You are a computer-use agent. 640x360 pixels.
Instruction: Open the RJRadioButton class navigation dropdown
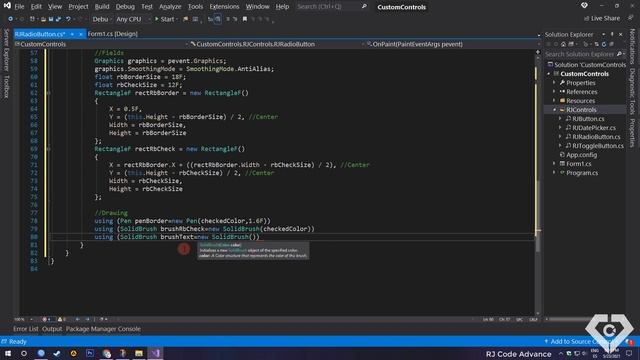tap(276, 44)
